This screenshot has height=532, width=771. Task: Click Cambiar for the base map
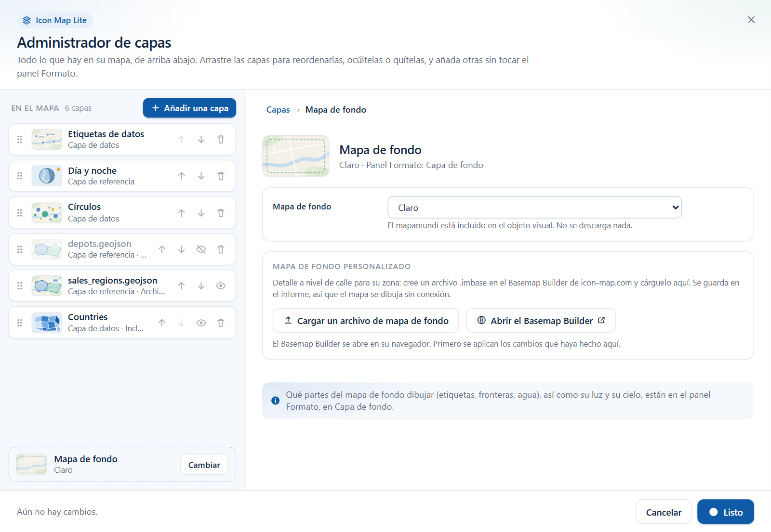click(x=204, y=465)
